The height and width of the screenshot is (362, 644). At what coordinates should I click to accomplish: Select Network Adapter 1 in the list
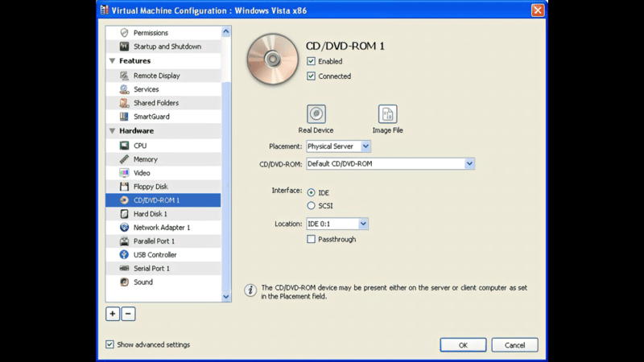click(x=163, y=228)
